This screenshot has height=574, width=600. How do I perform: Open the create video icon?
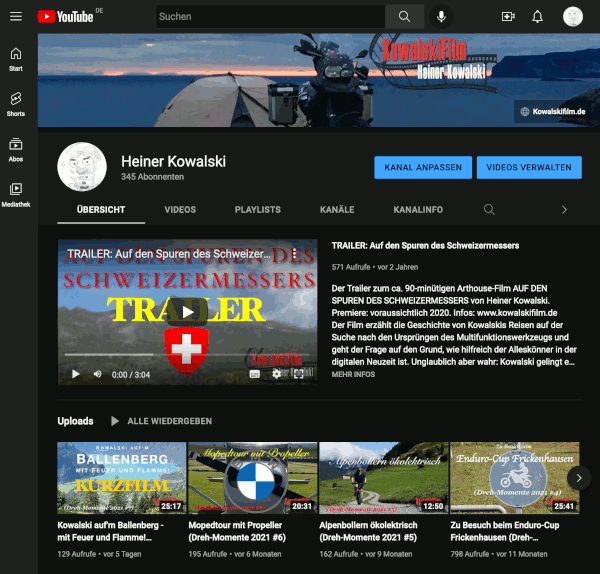tap(508, 17)
